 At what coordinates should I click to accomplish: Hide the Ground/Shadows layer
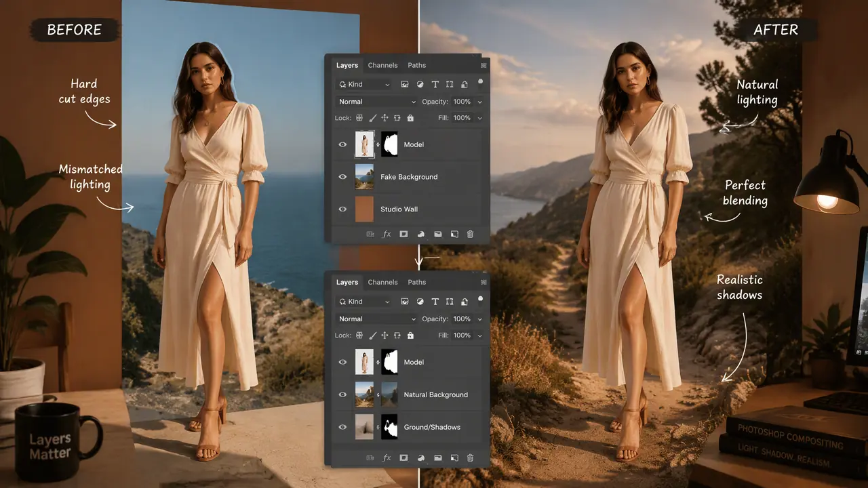342,427
